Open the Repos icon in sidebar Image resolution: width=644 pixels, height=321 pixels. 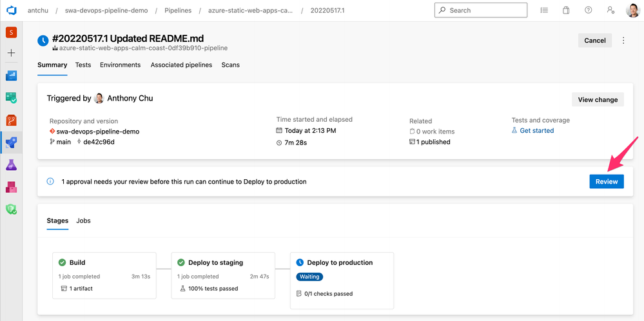11,120
